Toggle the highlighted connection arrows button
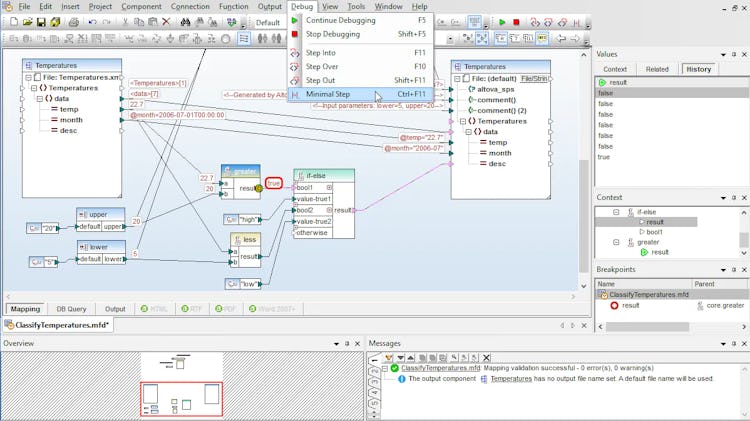This screenshot has width=750, height=421. [482, 39]
